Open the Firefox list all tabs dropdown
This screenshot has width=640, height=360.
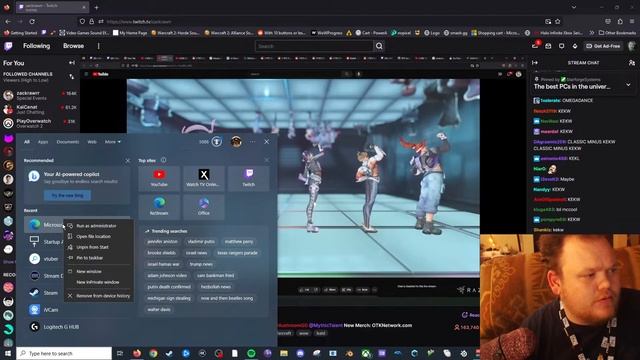tap(574, 7)
